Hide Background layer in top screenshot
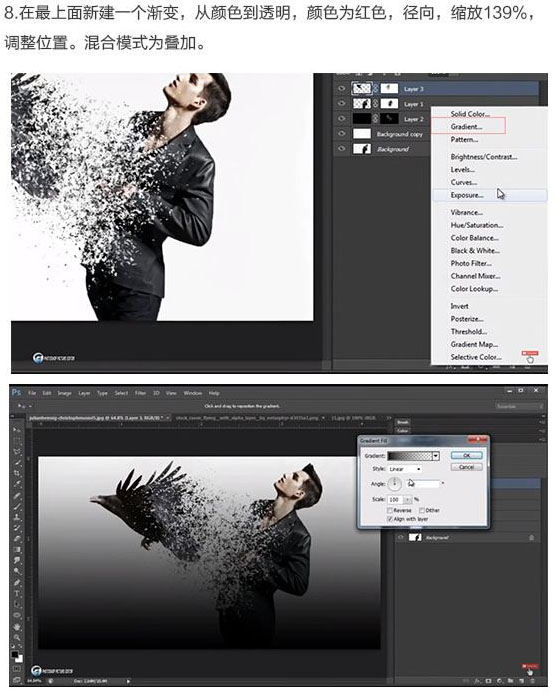The width and height of the screenshot is (558, 694). point(341,149)
